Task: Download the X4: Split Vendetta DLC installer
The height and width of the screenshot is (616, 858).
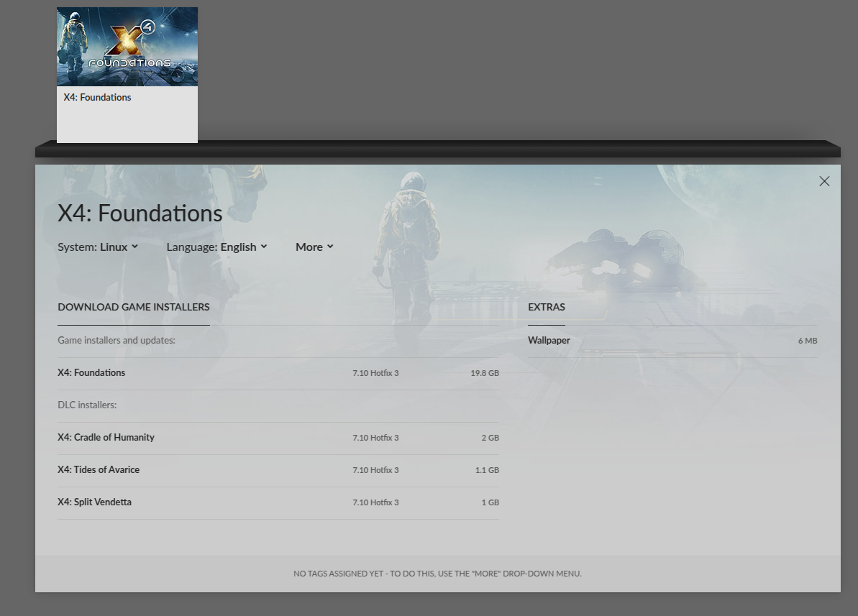Action: [x=278, y=502]
